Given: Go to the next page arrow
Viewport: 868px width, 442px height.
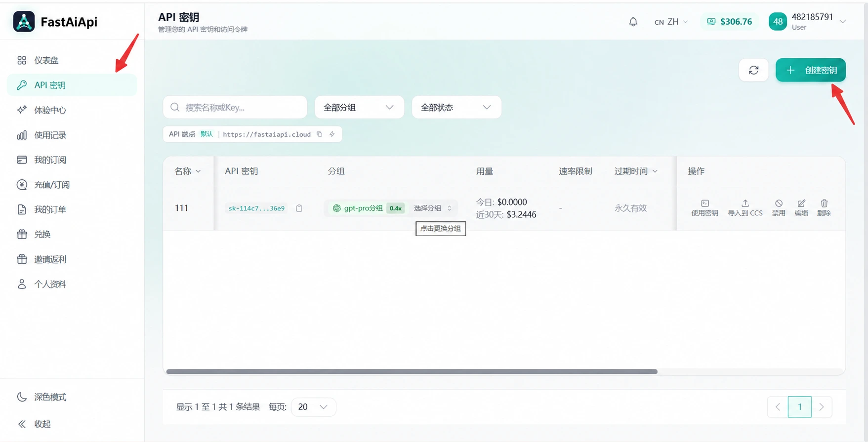Looking at the screenshot, I should [x=822, y=407].
